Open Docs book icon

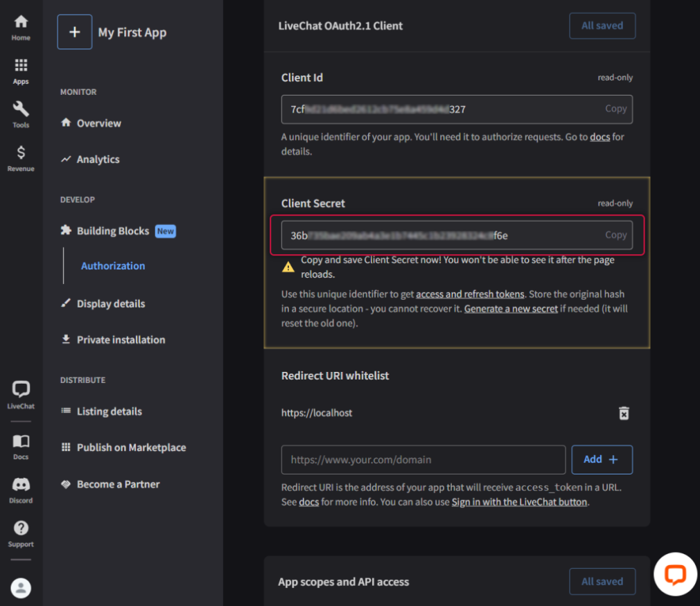[x=21, y=446]
